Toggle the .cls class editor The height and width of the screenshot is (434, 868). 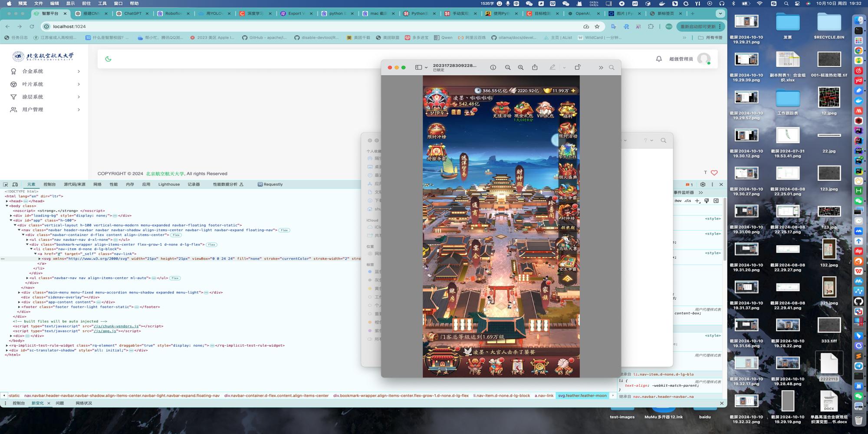688,201
